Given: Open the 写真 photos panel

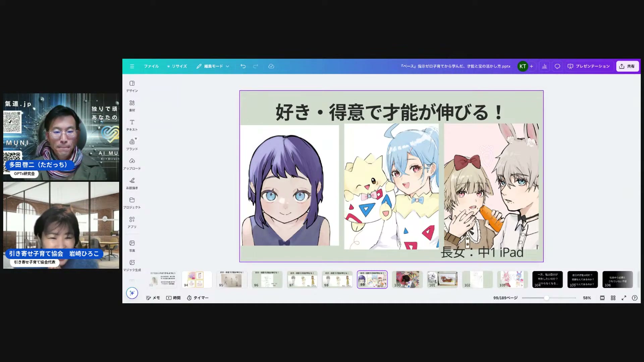Looking at the screenshot, I should (x=132, y=246).
